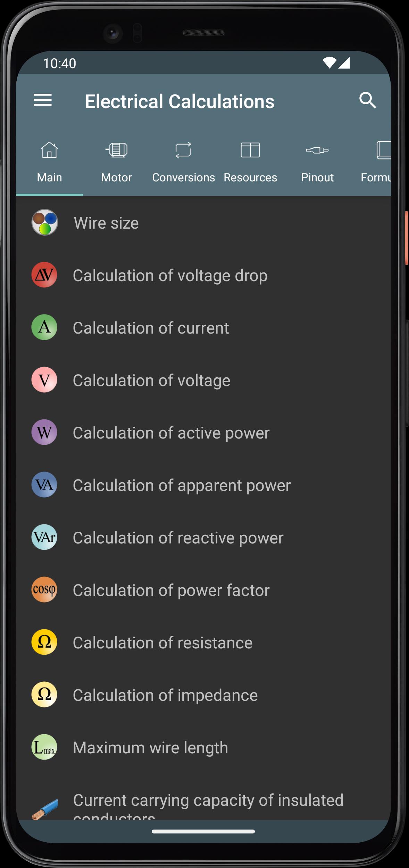Open Calculation of resistance
Image resolution: width=409 pixels, height=868 pixels.
point(203,642)
